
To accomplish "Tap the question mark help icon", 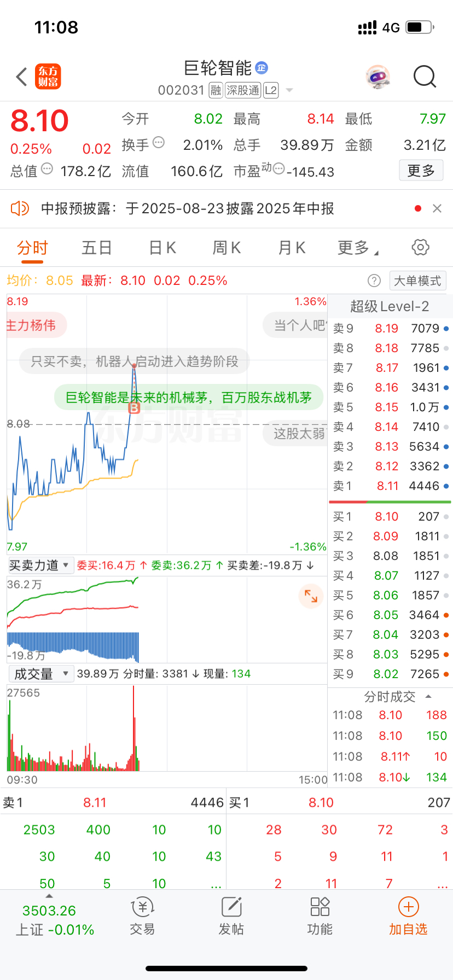I will pyautogui.click(x=374, y=281).
